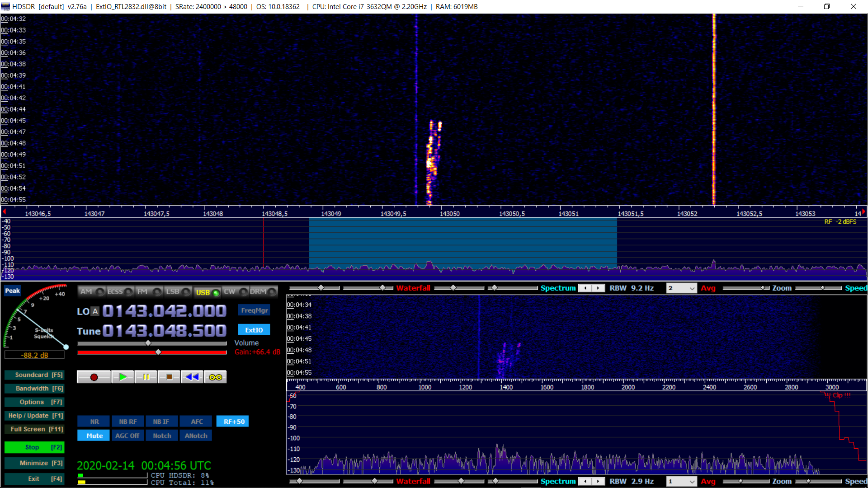The width and height of the screenshot is (868, 488).
Task: Adjust the red Gain slider
Action: pyautogui.click(x=158, y=352)
